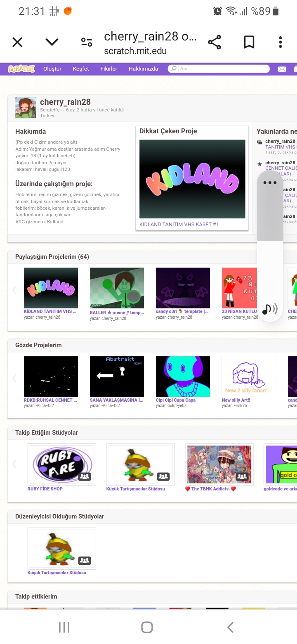
Task: Tap the downward chevron to minimize the tab
Action: [52, 42]
